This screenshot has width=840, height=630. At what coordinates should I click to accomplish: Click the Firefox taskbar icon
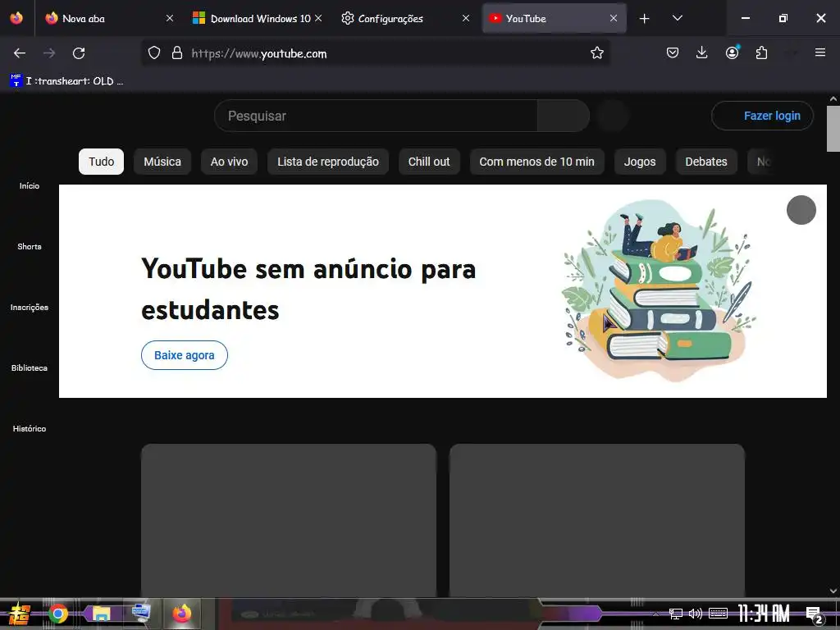181,614
